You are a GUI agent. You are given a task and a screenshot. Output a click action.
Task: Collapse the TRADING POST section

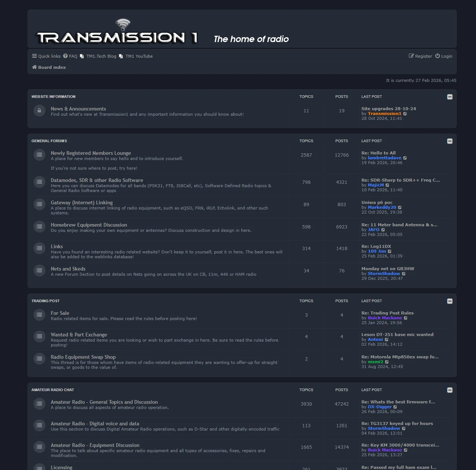pos(450,301)
